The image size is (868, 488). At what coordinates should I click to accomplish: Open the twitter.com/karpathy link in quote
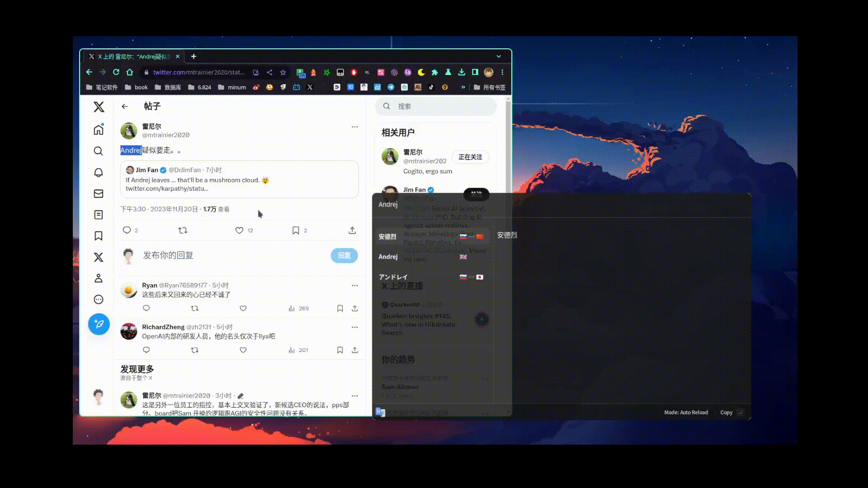tap(167, 189)
